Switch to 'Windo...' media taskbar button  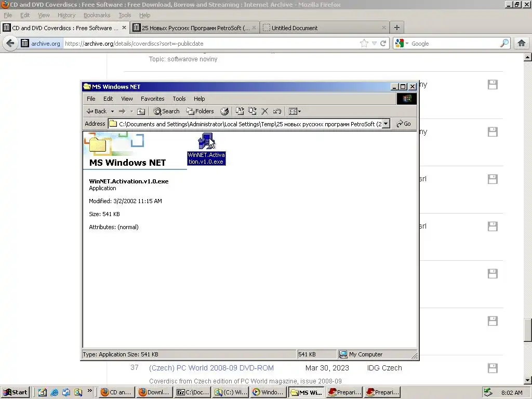[x=269, y=392]
